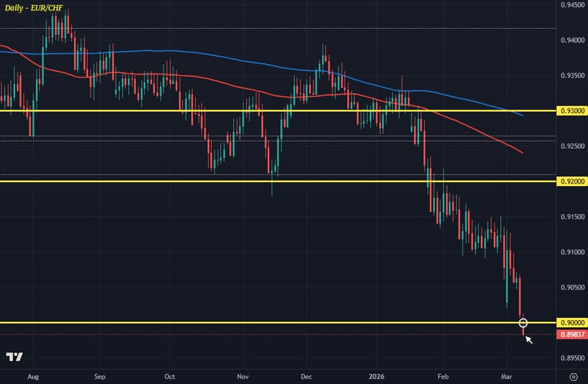Click the 'Daily - EUR/CHF' chart title
Viewport: 588px width, 384px height.
[34, 8]
